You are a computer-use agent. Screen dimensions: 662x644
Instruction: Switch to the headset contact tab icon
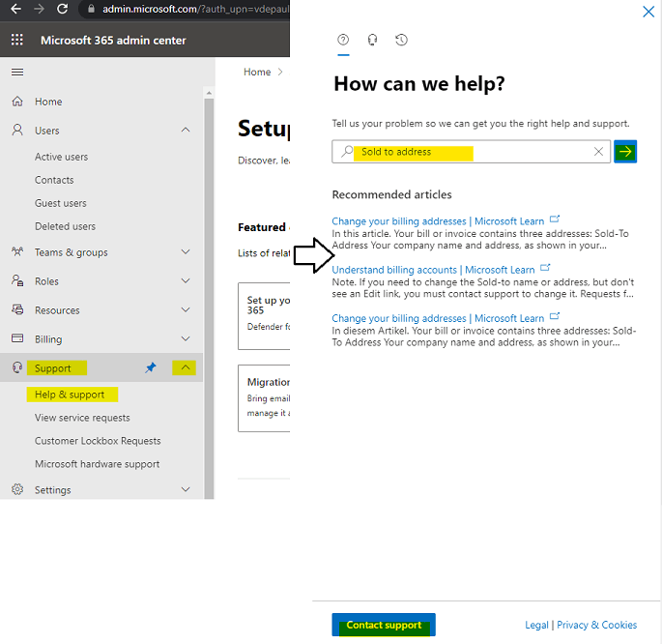point(372,40)
